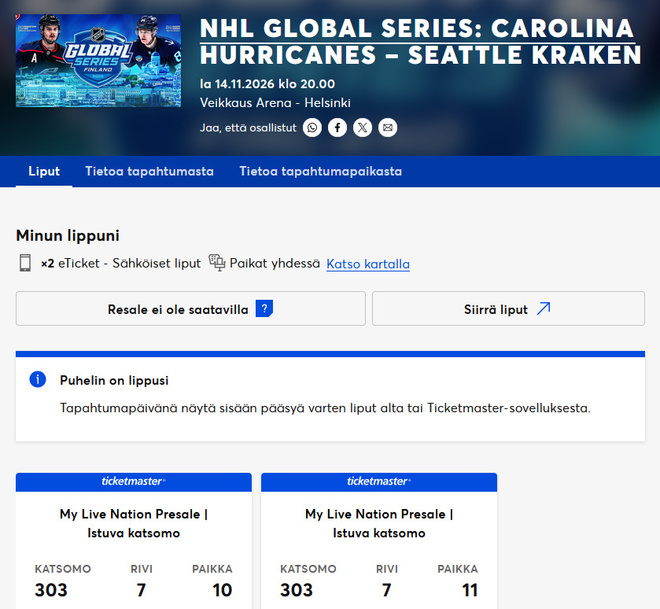Click the Paikat yhdessä text
Screen dimensions: 660x609
click(x=275, y=263)
